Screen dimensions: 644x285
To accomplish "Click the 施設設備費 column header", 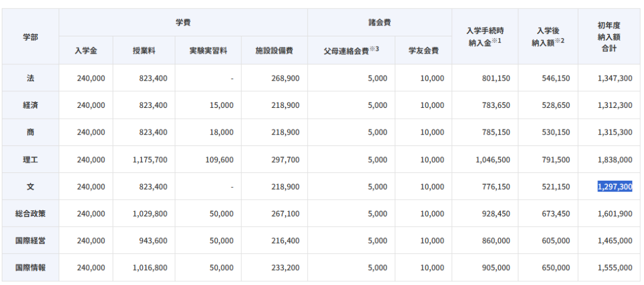I will click(274, 51).
